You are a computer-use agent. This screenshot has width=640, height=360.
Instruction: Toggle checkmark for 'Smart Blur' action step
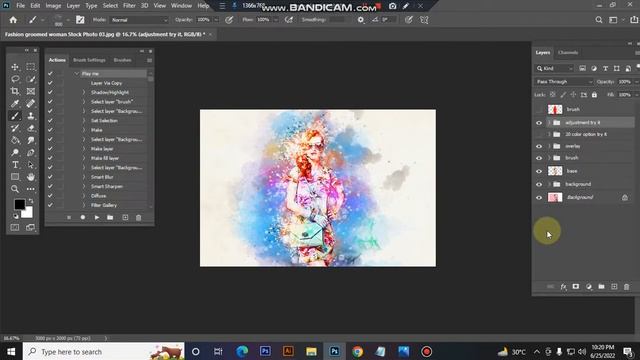[x=50, y=177]
